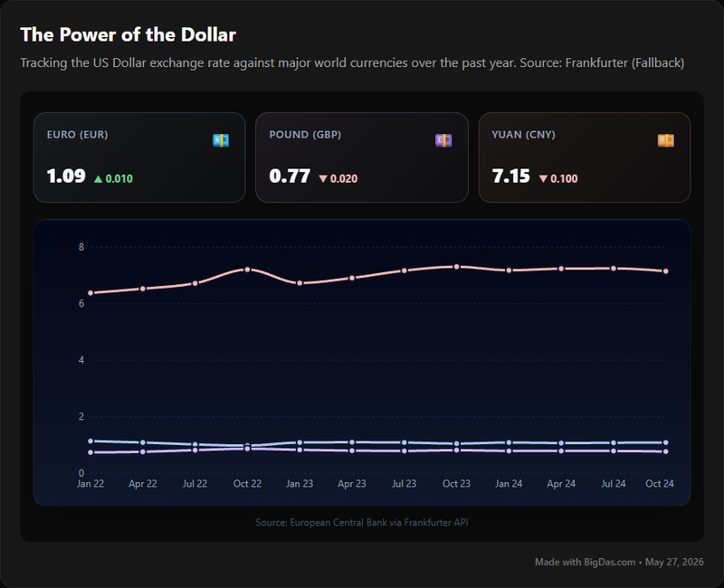The height and width of the screenshot is (588, 724).
Task: Click the Apr 23 x-axis label
Action: click(x=352, y=484)
